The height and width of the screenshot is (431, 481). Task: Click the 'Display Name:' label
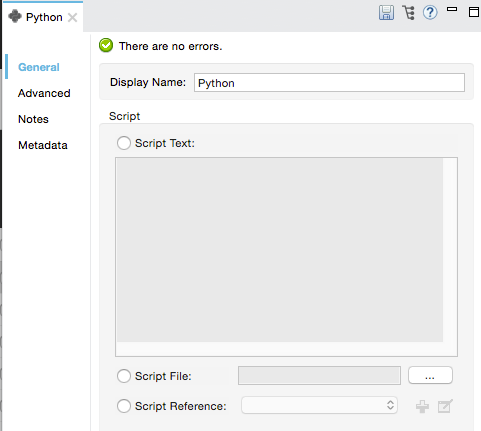pyautogui.click(x=148, y=82)
